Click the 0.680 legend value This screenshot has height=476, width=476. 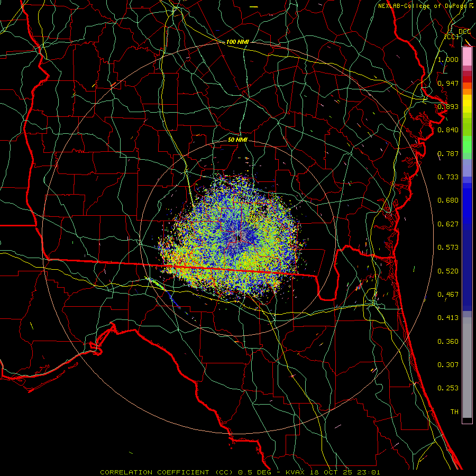[x=448, y=200]
